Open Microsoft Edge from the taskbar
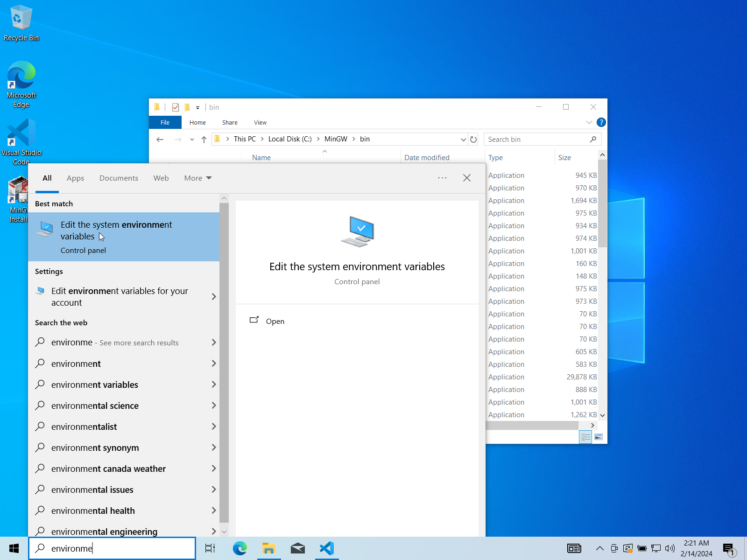747x560 pixels. pyautogui.click(x=240, y=548)
